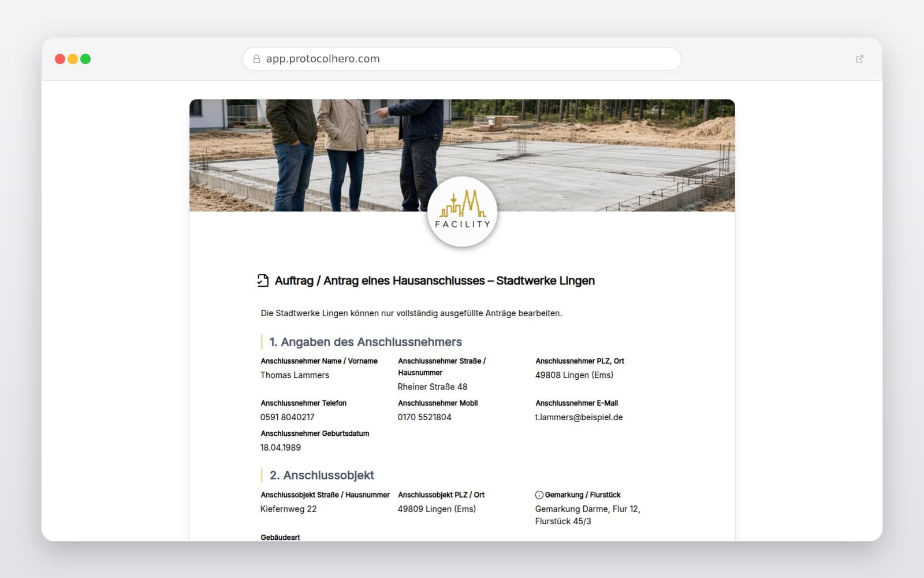924x578 pixels.
Task: Click the document icon beside the Auftrag title
Action: (263, 280)
